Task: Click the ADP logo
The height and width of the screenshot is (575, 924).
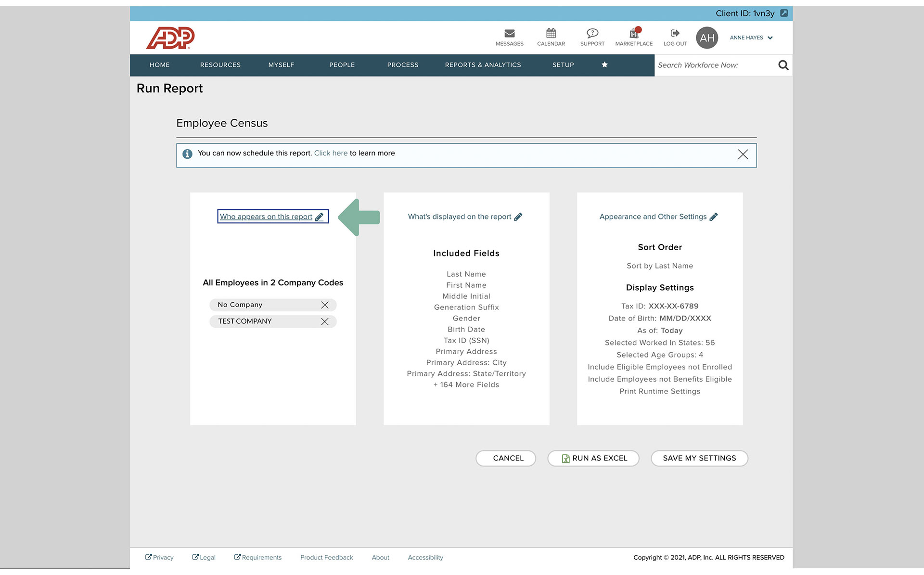Action: (x=170, y=38)
